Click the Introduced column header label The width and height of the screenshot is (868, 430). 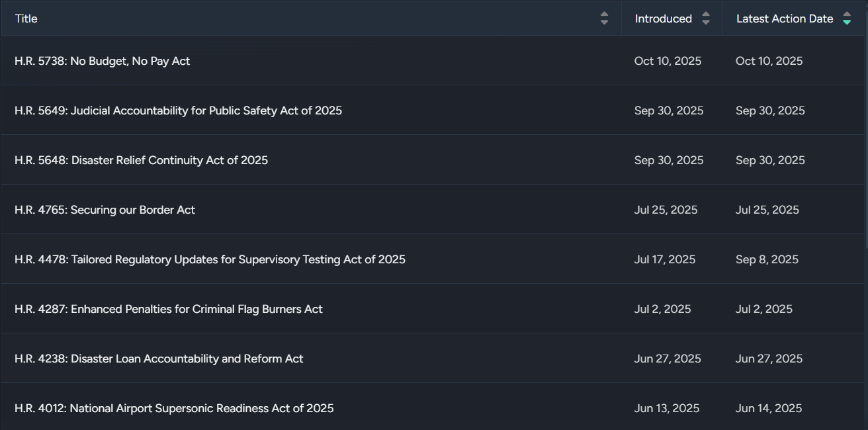(663, 19)
